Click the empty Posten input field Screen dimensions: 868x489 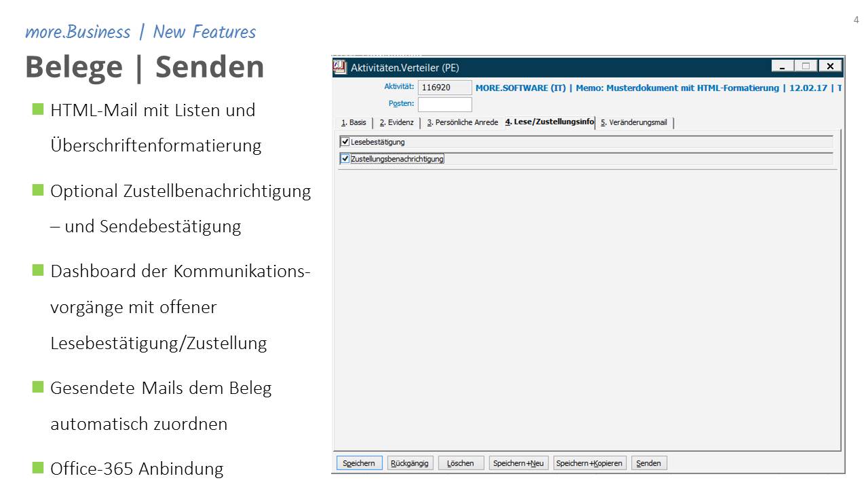click(x=445, y=105)
